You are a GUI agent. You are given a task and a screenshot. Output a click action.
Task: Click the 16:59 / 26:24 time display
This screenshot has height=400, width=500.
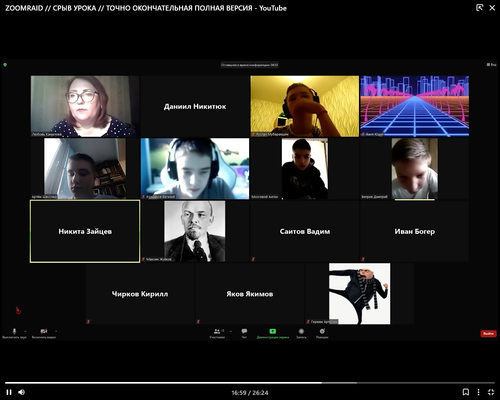[x=250, y=393]
